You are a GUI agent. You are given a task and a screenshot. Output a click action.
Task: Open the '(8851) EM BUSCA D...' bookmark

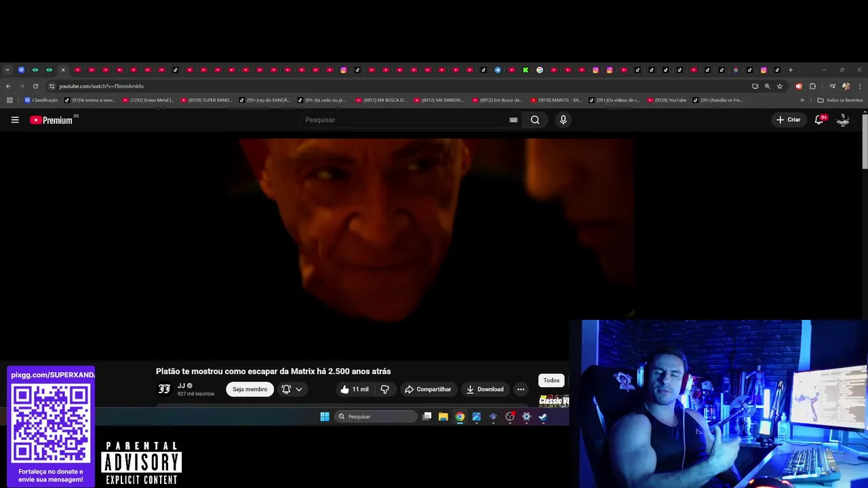click(382, 100)
